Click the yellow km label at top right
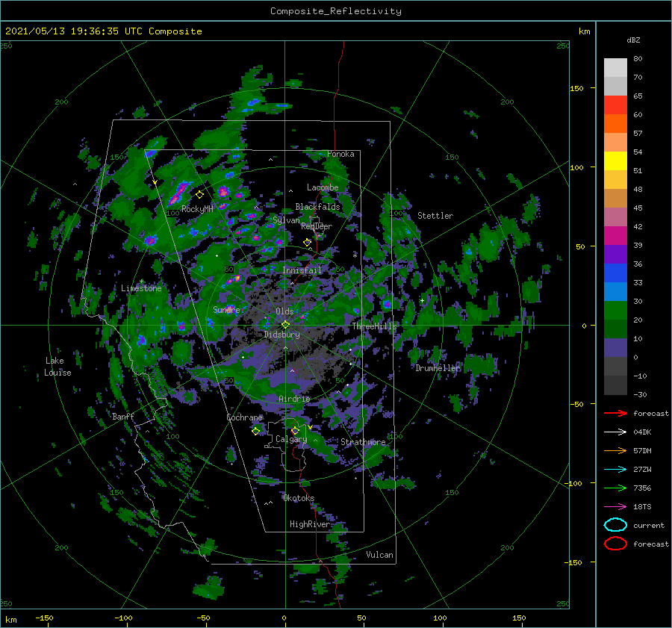The height and width of the screenshot is (628, 672). tap(584, 31)
